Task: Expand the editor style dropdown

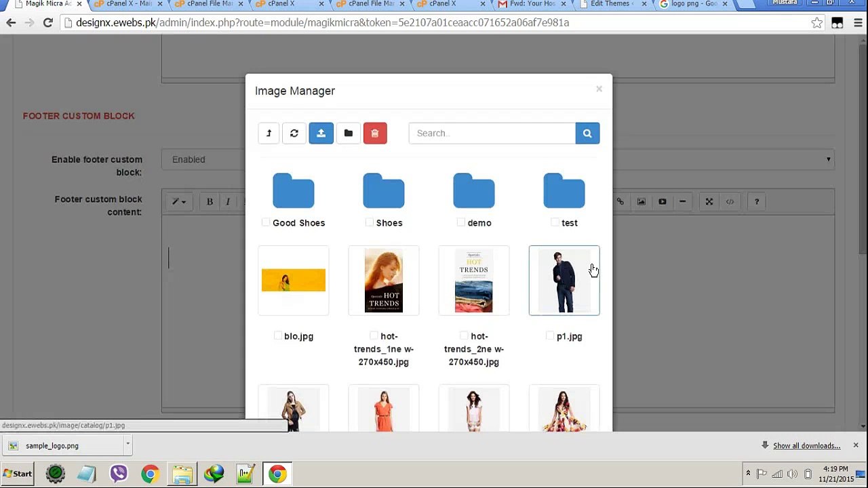Action: tap(179, 201)
